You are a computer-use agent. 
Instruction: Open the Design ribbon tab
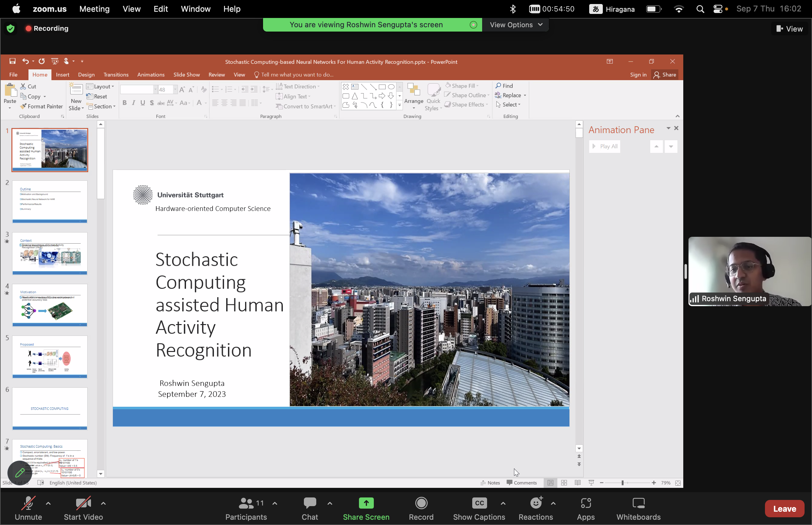pos(86,75)
